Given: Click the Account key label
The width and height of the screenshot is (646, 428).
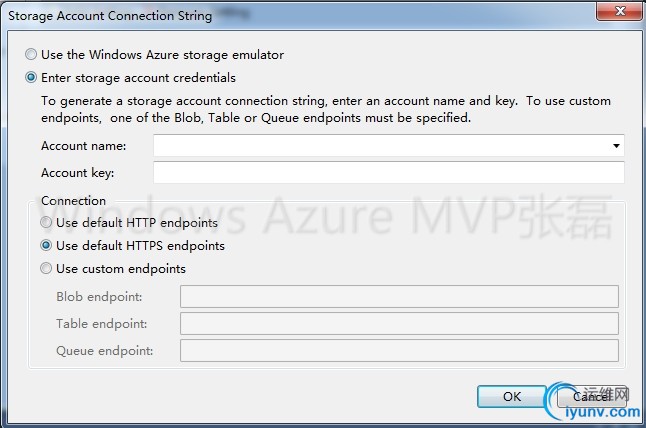Looking at the screenshot, I should 77,173.
